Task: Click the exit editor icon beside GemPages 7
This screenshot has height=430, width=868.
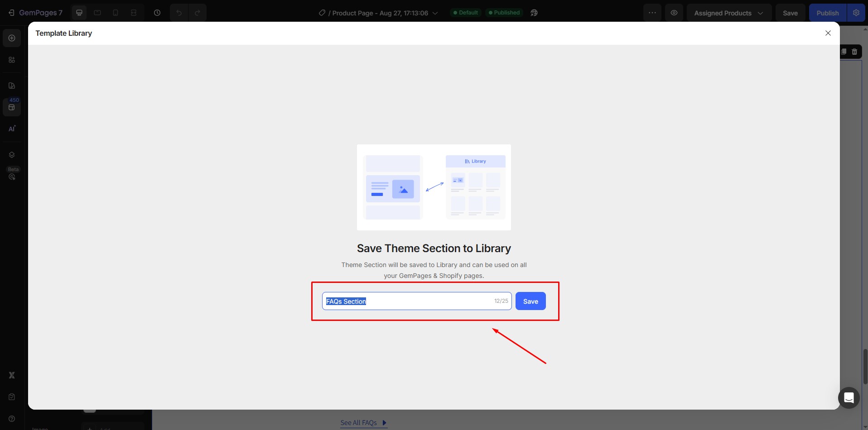Action: [11, 13]
